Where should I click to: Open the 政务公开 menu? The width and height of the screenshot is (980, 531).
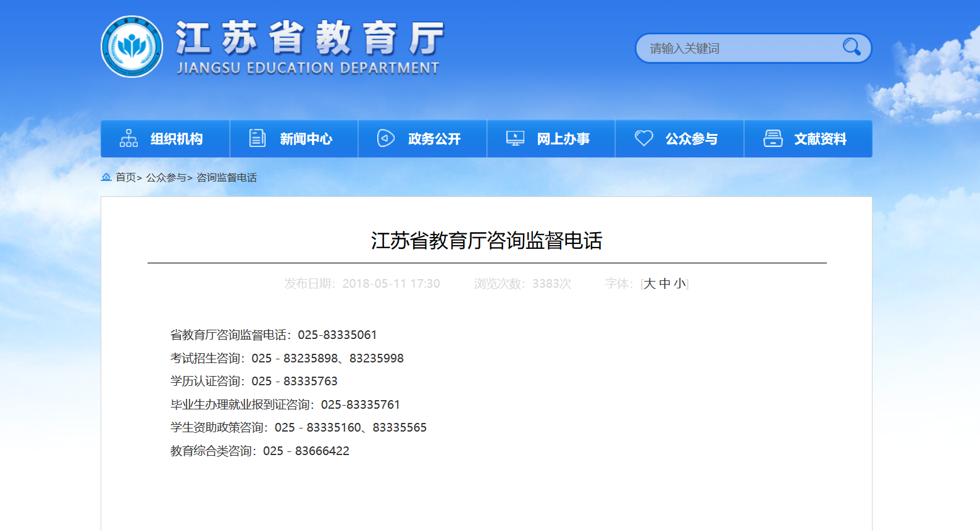[422, 139]
